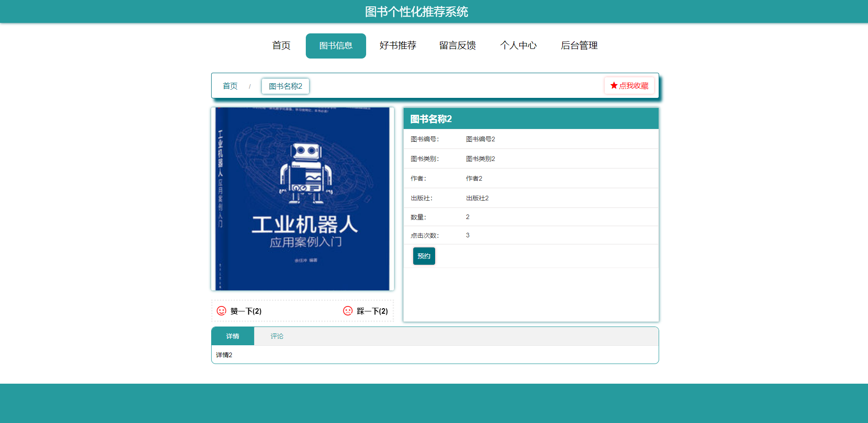The image size is (868, 423).
Task: Click the 出版社: label
Action: click(421, 198)
